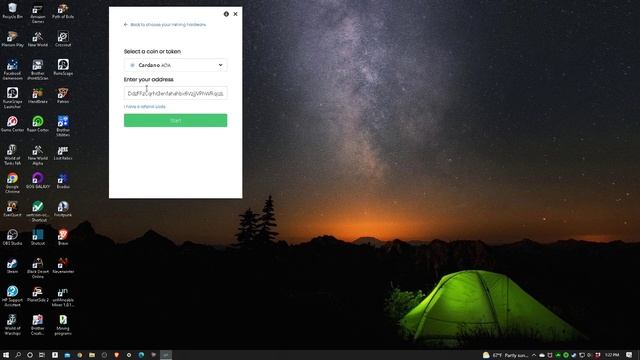Click the wallet address input field
This screenshot has height=360, width=640.
tap(176, 93)
